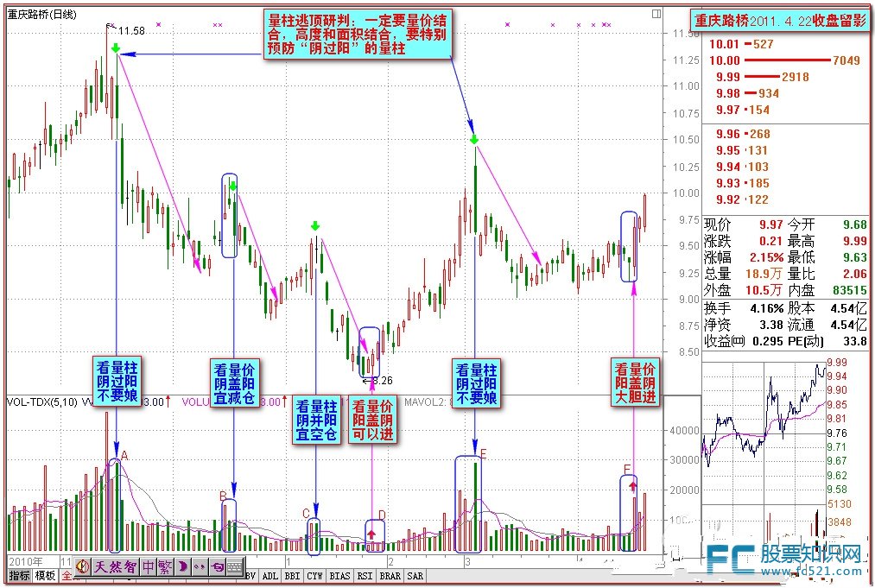Click the 涨跌 value 0.21
Image resolution: width=875 pixels, height=588 pixels.
click(770, 241)
